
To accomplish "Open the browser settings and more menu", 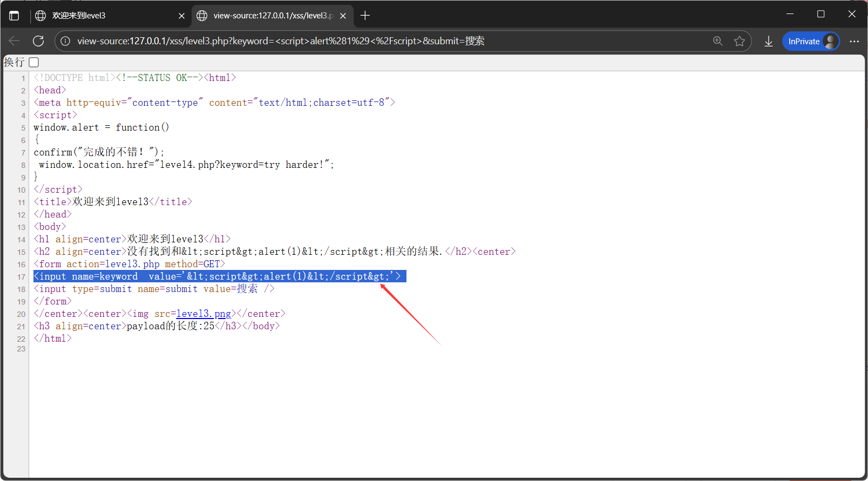I will point(854,41).
